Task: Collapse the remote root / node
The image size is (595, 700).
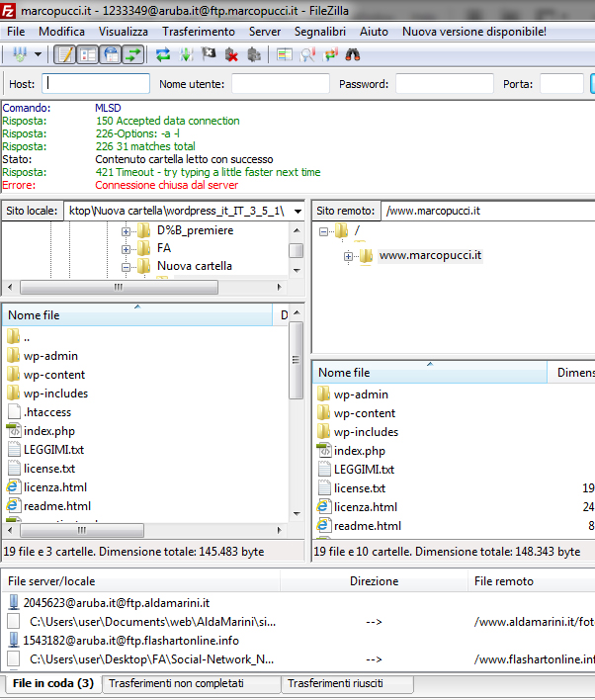Action: click(323, 231)
